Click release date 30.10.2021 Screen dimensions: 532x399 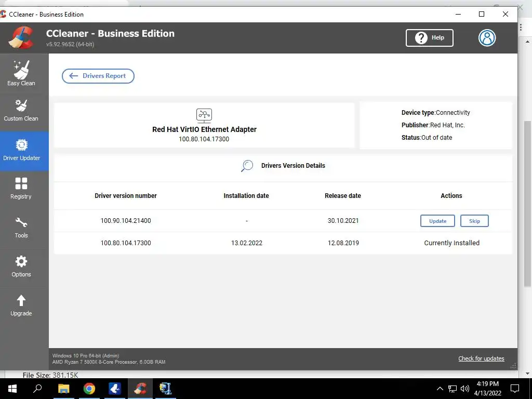pos(343,220)
